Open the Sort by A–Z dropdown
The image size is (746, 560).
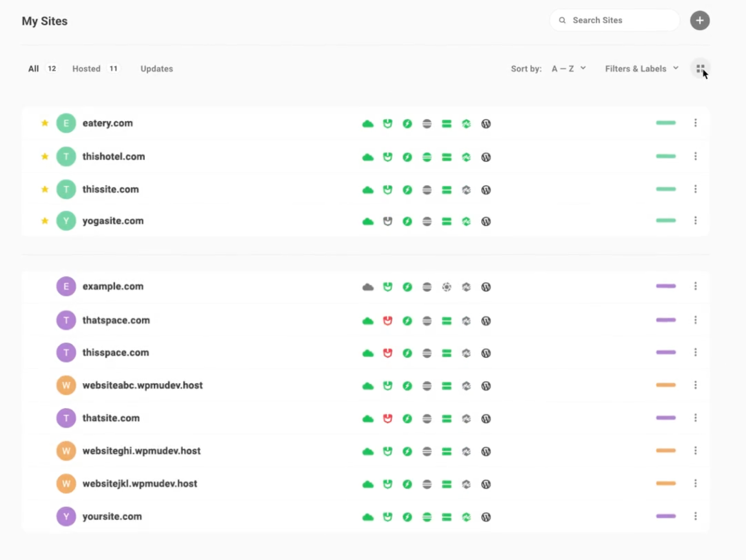tap(569, 69)
